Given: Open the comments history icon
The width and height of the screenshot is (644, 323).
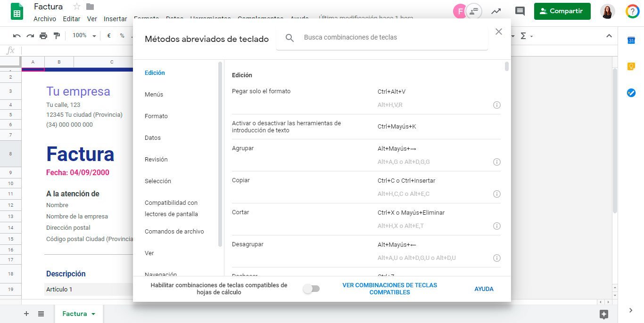Looking at the screenshot, I should (520, 11).
